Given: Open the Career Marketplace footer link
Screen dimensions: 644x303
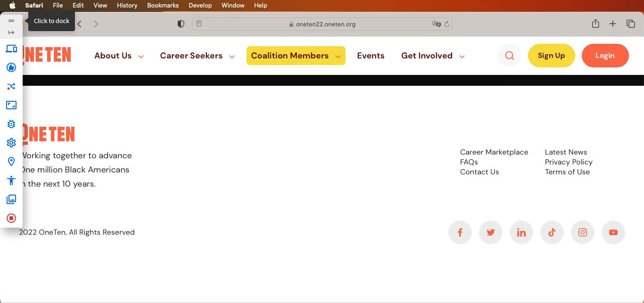Looking at the screenshot, I should (x=494, y=152).
